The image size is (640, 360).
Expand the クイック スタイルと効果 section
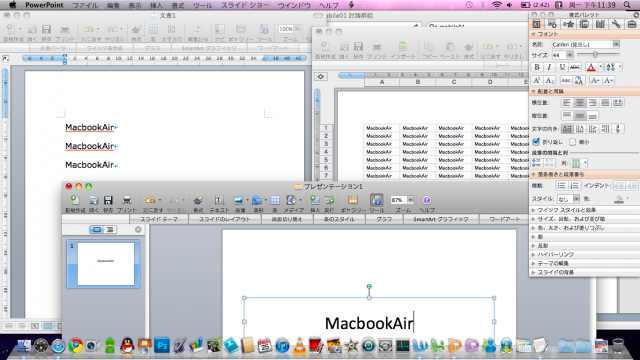click(533, 210)
